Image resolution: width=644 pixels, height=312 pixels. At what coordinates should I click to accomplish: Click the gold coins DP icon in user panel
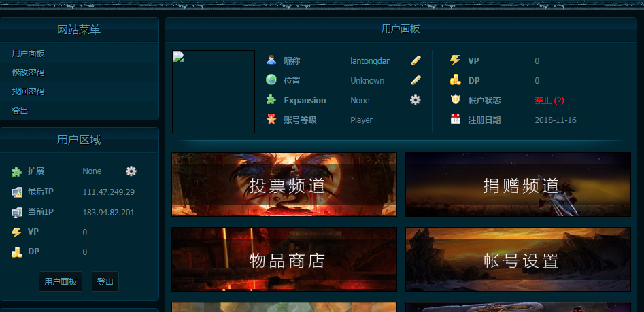(x=455, y=80)
